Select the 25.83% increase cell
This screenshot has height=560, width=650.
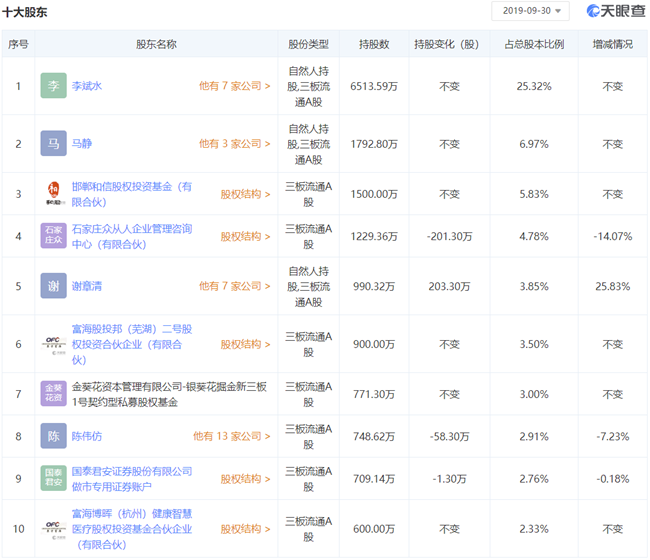[x=613, y=286]
